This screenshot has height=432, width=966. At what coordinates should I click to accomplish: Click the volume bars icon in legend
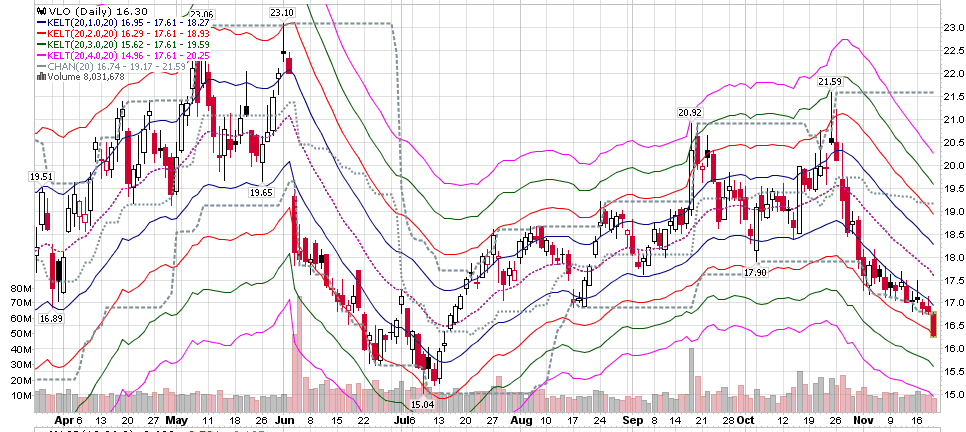[41, 77]
